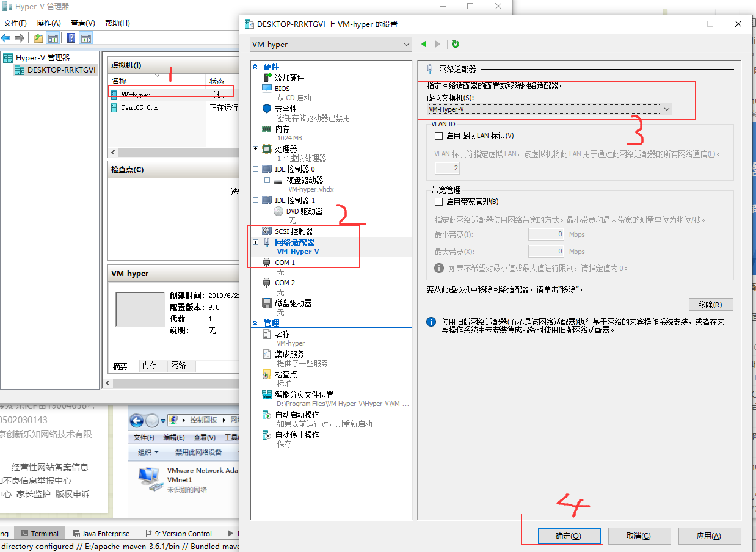The image size is (756, 552).
Task: Select the COM 1 port item
Action: pos(285,263)
